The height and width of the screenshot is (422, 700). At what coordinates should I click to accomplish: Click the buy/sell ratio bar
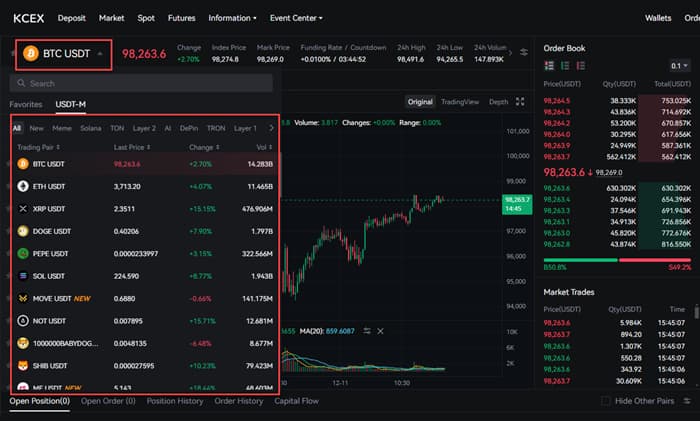tap(617, 260)
